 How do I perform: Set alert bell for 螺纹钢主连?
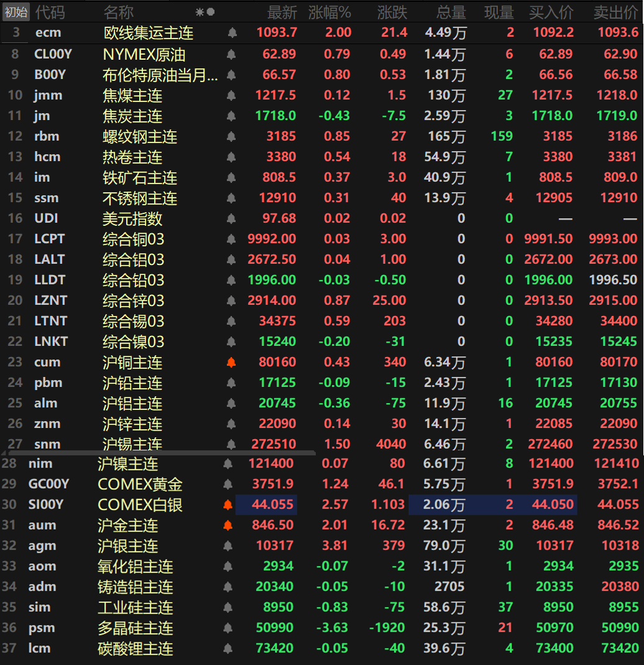[x=231, y=136]
